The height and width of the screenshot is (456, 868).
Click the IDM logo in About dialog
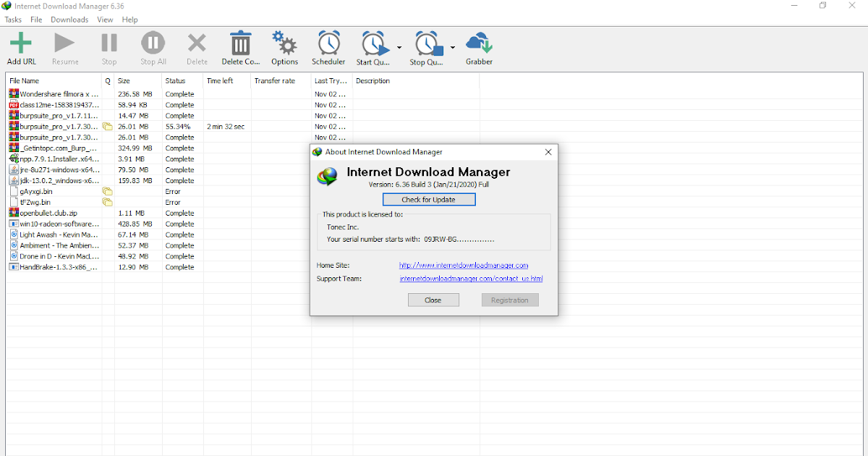[x=328, y=177]
